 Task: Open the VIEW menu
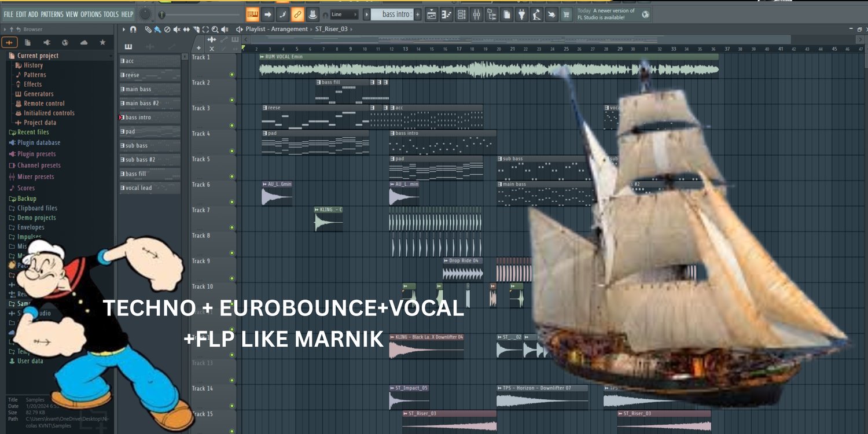pyautogui.click(x=72, y=14)
